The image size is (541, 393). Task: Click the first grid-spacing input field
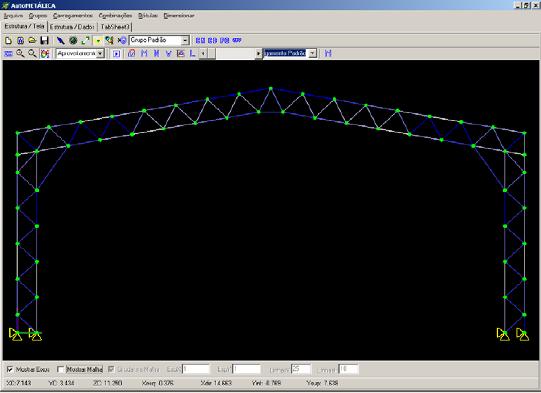pos(196,370)
